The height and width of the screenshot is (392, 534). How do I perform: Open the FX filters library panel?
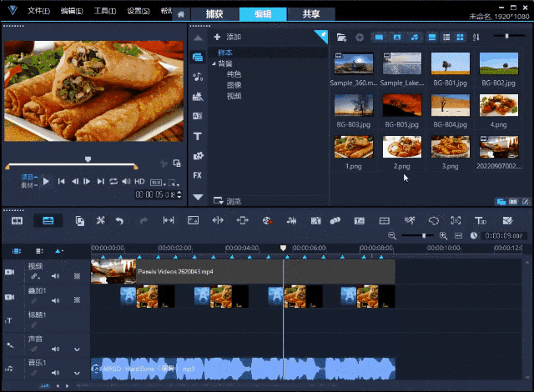198,175
